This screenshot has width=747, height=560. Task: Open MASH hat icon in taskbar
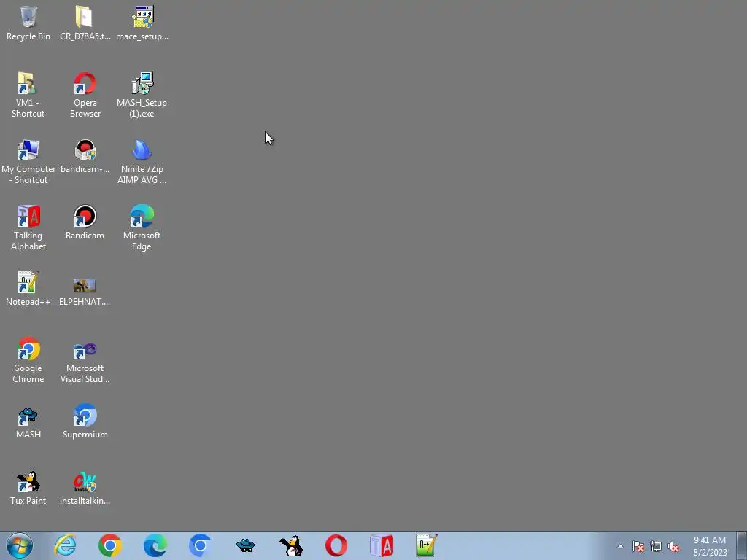[245, 545]
